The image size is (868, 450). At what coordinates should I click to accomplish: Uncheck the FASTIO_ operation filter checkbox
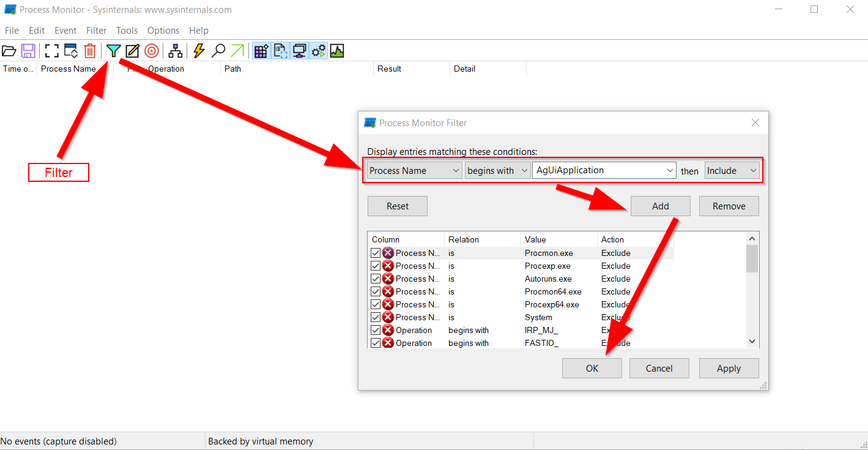376,343
